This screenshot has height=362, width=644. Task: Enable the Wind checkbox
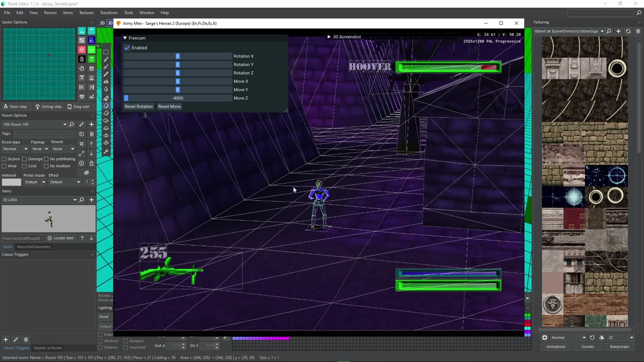coord(4,166)
